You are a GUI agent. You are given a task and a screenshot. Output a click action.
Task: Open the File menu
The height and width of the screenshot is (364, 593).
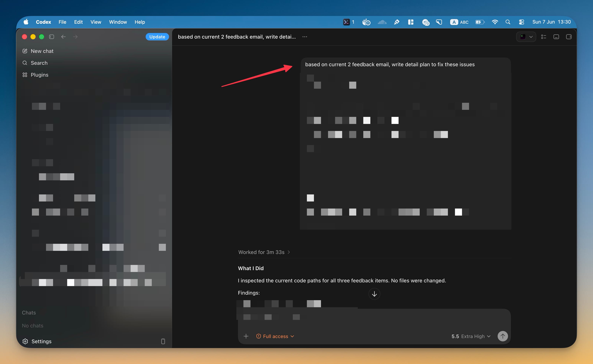tap(62, 22)
